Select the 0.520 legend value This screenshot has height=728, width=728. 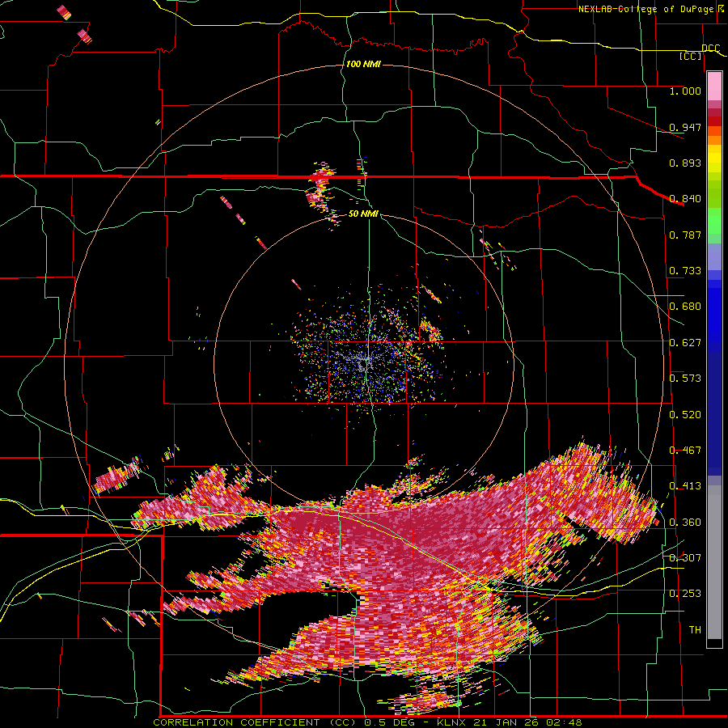click(685, 415)
